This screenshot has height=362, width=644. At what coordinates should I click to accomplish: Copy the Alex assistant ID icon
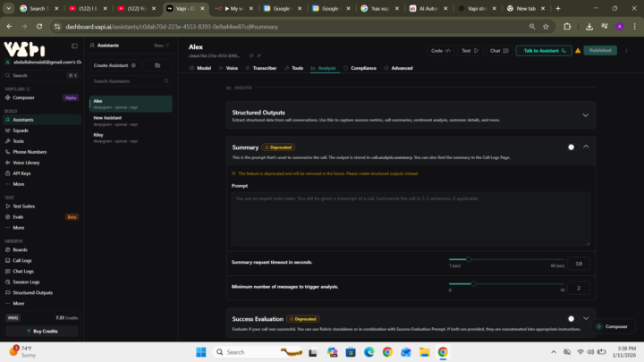251,55
